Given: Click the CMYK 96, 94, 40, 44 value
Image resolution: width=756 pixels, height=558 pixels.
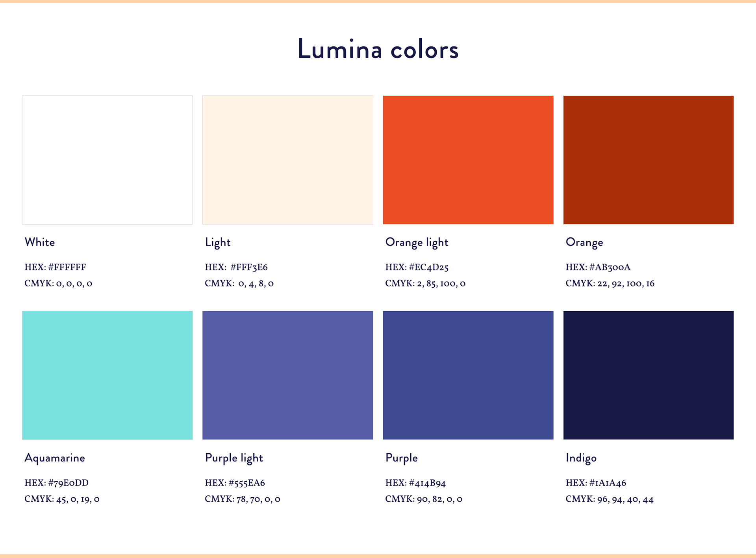Looking at the screenshot, I should 610,499.
